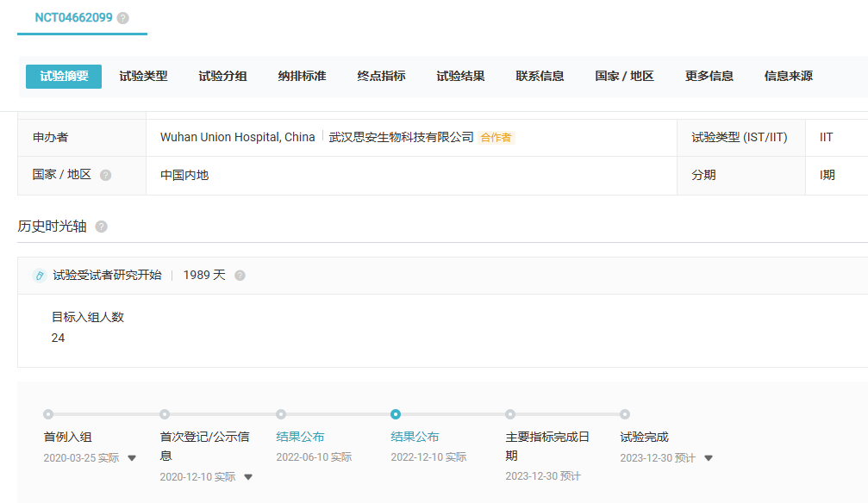Screen dimensions: 868x503
Task: Open the 信息来源 tab
Action: [x=788, y=76]
